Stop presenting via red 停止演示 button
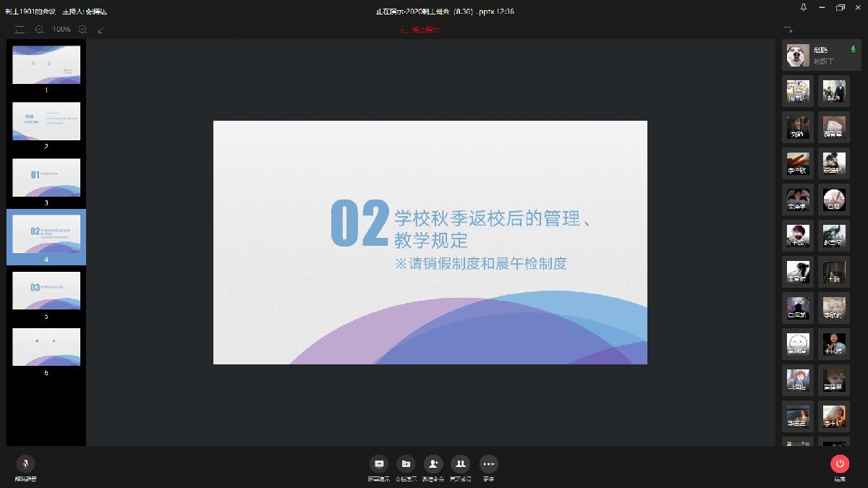The width and height of the screenshot is (868, 488). pyautogui.click(x=420, y=30)
